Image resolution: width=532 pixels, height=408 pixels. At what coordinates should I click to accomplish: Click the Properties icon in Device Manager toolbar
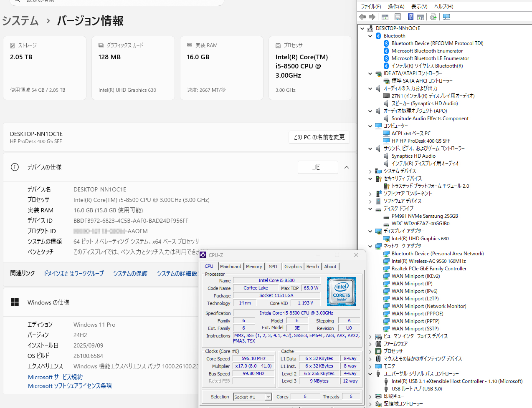click(398, 17)
